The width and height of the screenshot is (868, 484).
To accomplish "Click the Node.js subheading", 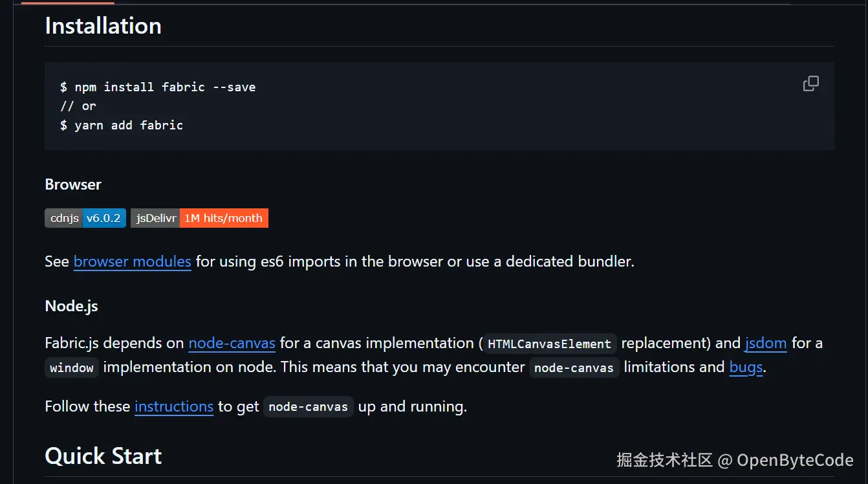I will pos(71,305).
